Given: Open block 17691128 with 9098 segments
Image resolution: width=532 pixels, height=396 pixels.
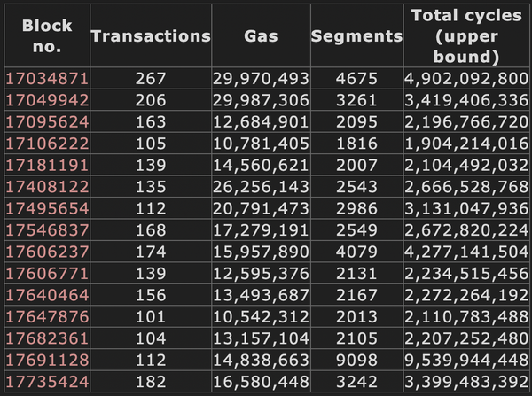Looking at the screenshot, I should (47, 361).
